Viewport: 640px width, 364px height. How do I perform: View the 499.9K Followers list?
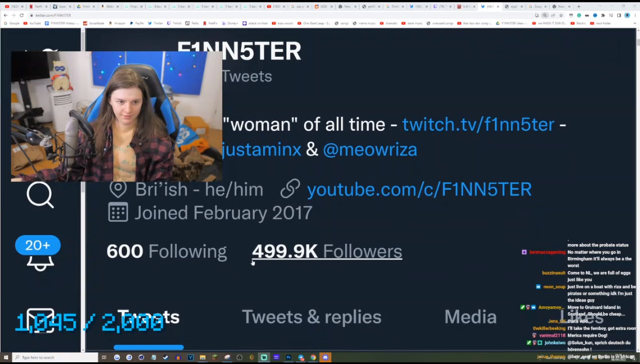click(327, 252)
